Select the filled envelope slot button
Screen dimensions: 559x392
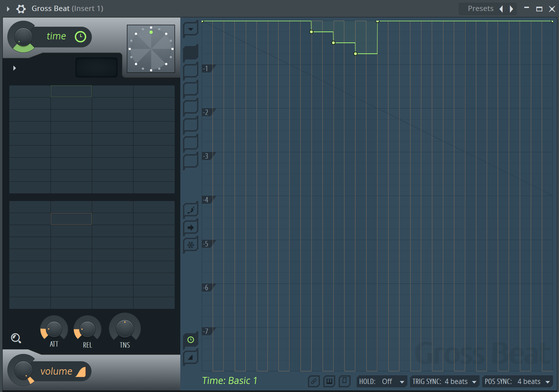191,53
